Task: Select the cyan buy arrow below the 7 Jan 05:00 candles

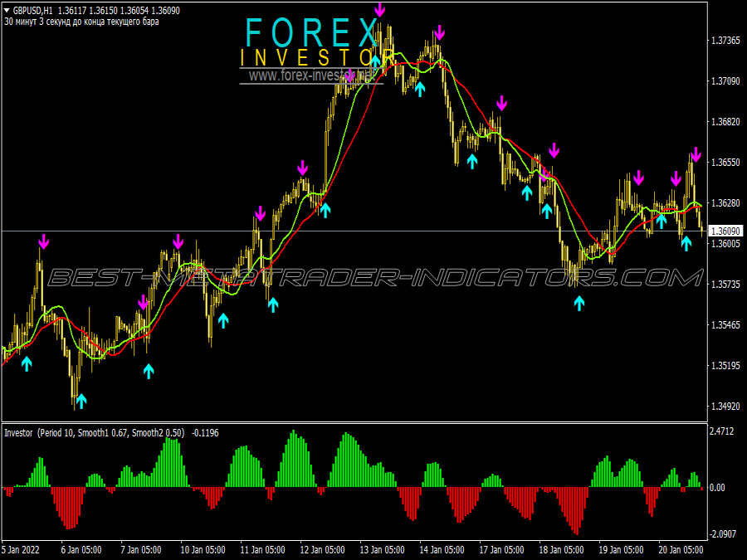Action: coord(149,371)
